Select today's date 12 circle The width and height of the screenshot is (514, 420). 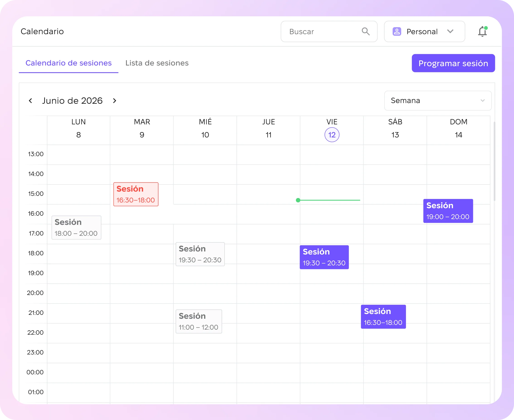pos(332,135)
